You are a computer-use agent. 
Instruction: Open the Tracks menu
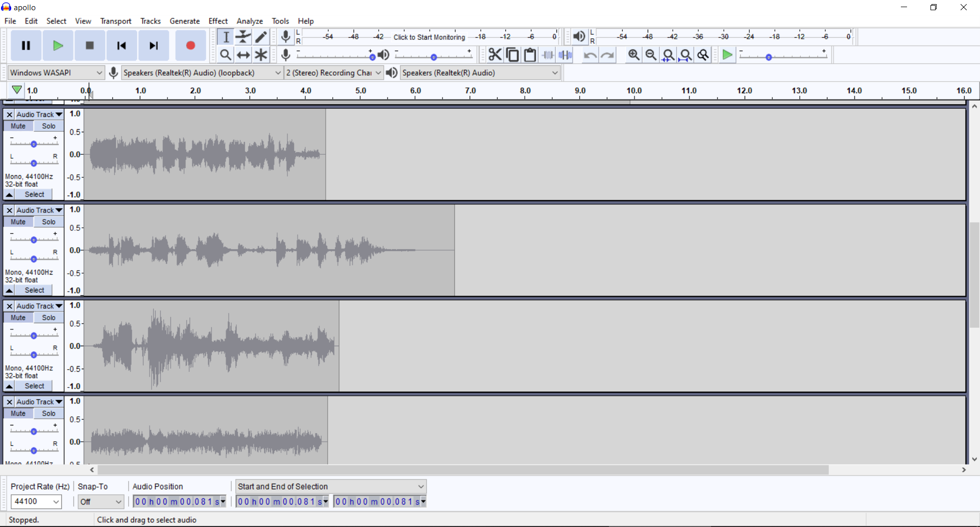(x=150, y=21)
